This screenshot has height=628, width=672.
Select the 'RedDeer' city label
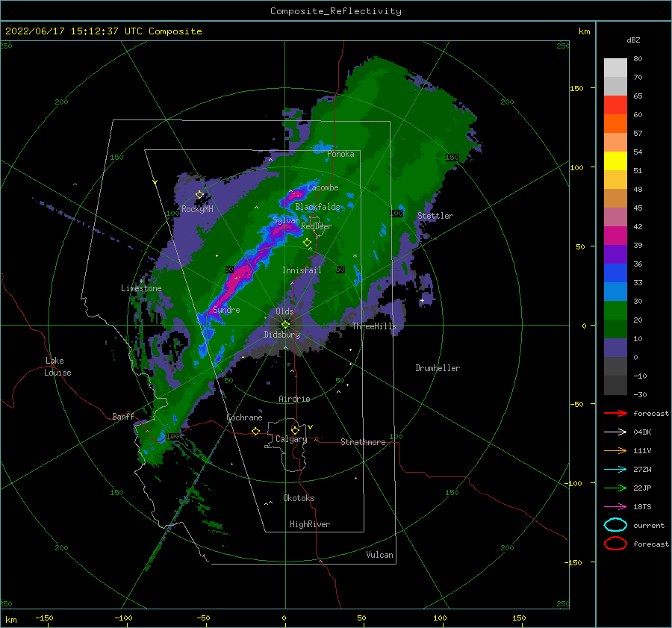(317, 226)
